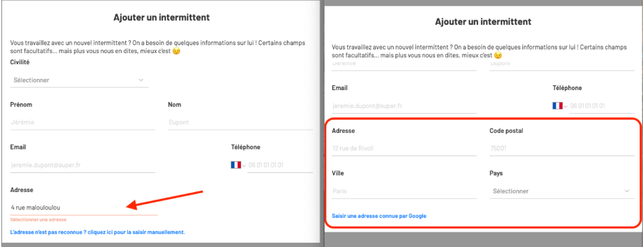Open country code chevron in right Téléphone
The width and height of the screenshot is (644, 247).
coord(566,106)
